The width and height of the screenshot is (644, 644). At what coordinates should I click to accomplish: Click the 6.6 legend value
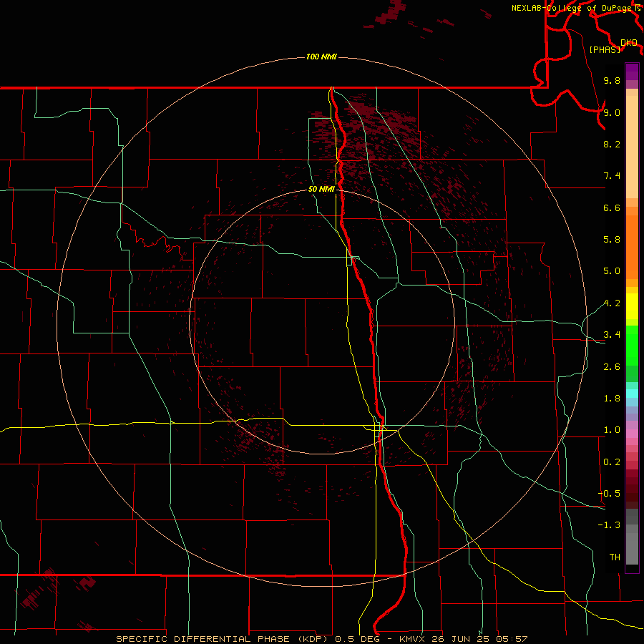pyautogui.click(x=612, y=208)
